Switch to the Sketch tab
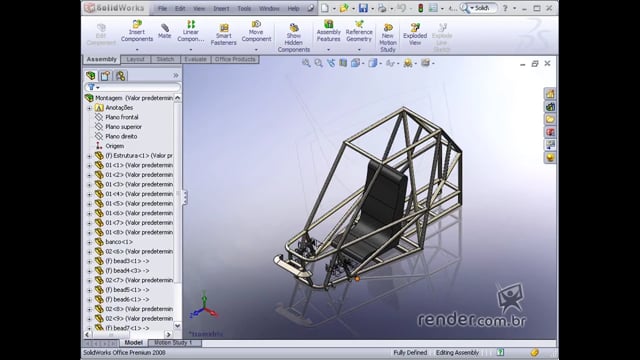 point(165,59)
